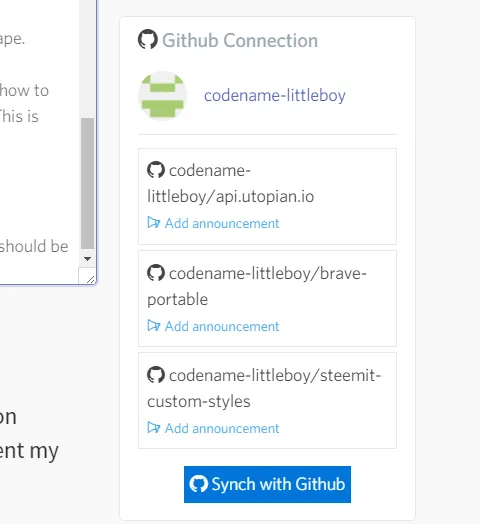Click announcement flag icon under api.utopian.io

tap(154, 223)
